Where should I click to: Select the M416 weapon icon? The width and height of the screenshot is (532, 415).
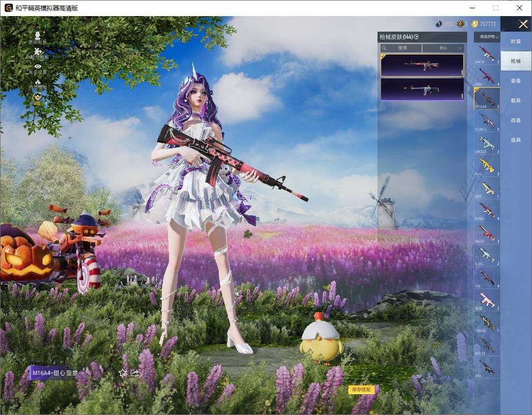tap(487, 54)
